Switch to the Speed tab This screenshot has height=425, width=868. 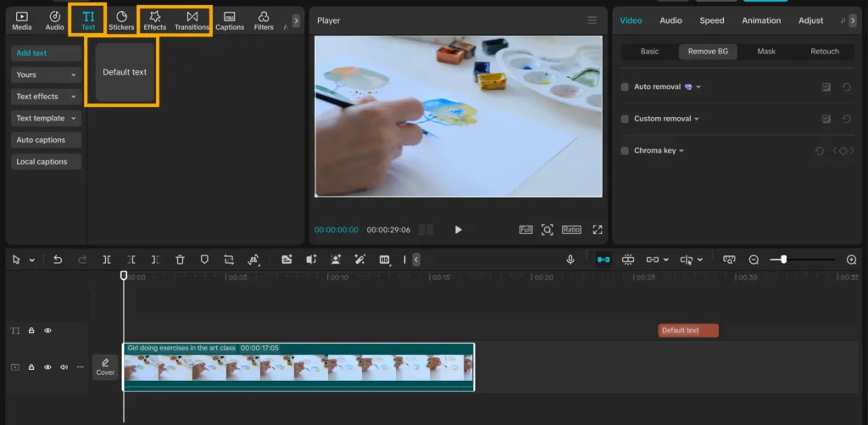(x=712, y=20)
